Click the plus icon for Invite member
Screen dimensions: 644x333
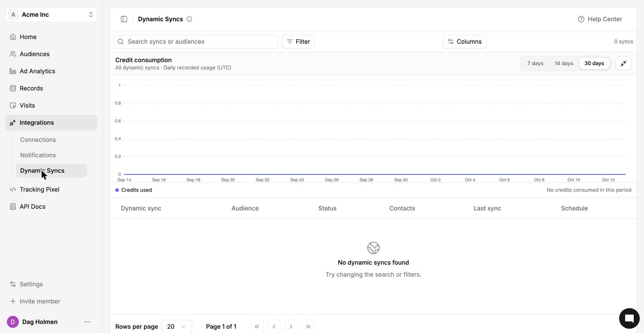[x=13, y=301]
